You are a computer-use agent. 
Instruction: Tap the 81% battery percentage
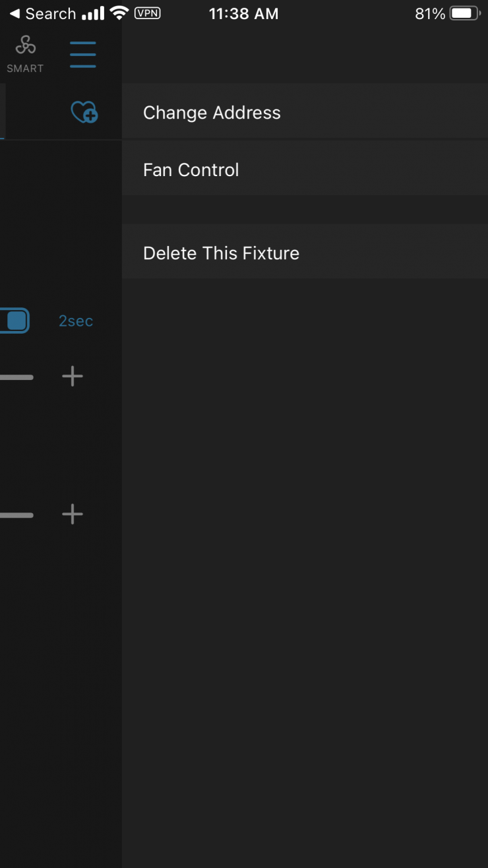click(430, 14)
